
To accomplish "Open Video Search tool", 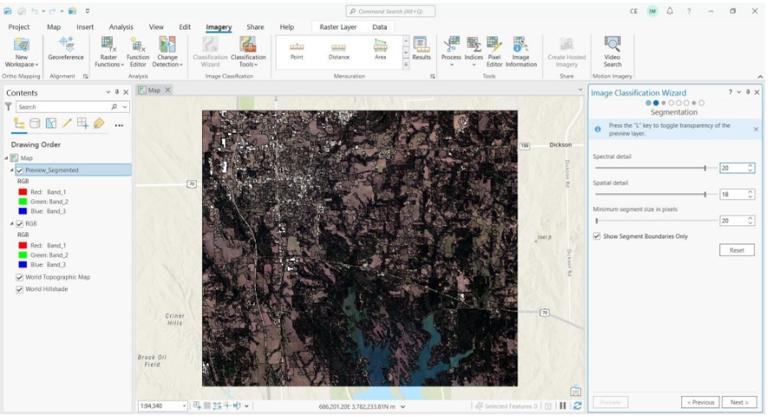I will point(612,52).
